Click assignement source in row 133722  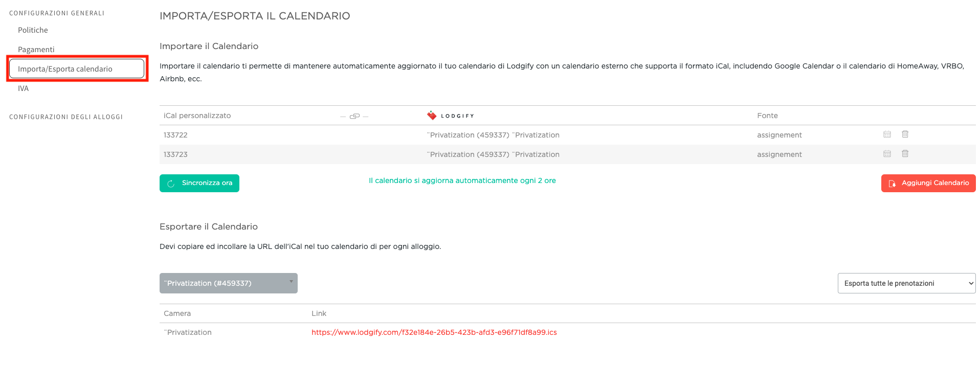pyautogui.click(x=779, y=135)
